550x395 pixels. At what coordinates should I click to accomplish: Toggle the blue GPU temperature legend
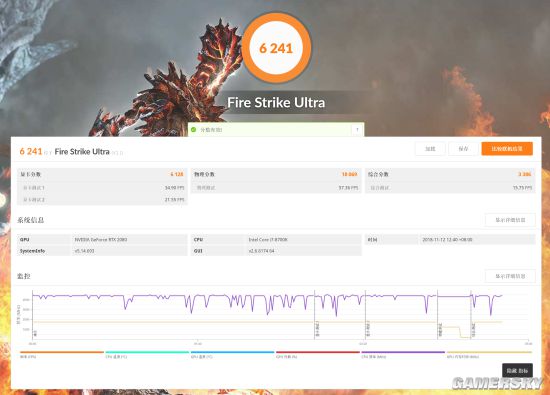point(233,354)
